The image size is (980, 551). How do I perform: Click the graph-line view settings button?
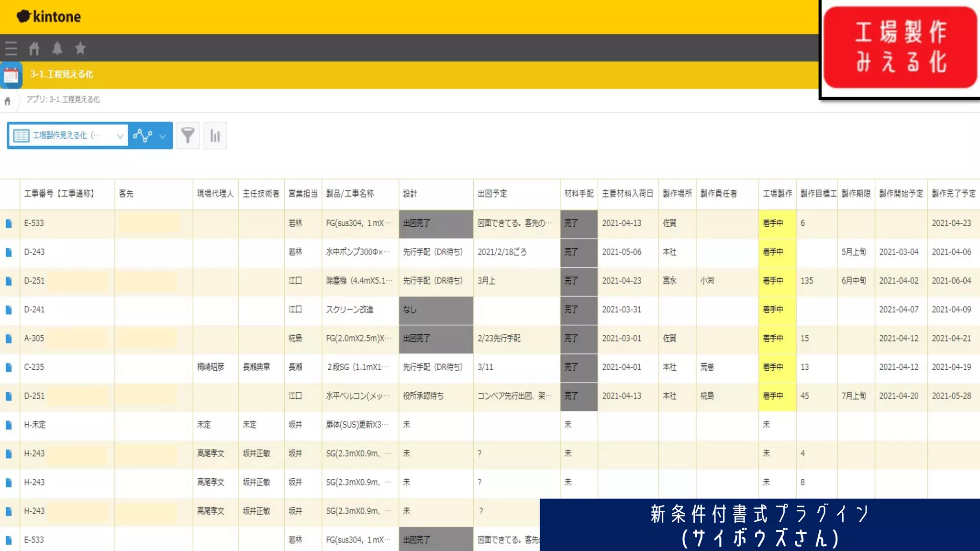tap(143, 136)
